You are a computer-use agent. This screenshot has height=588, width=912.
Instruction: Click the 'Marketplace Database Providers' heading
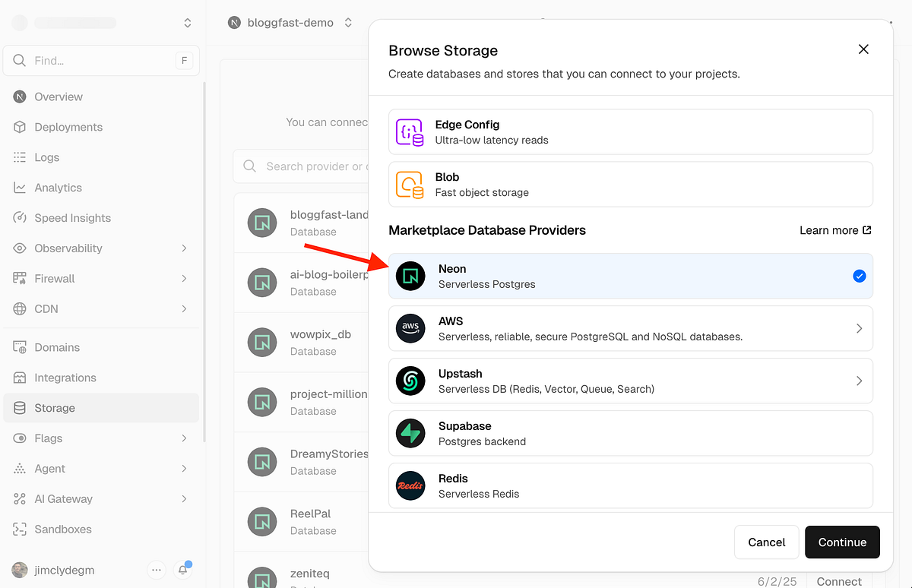487,230
